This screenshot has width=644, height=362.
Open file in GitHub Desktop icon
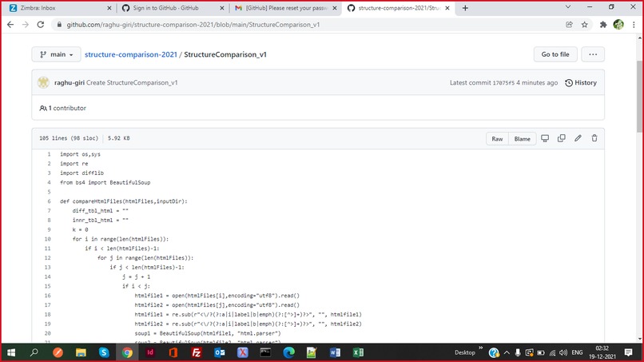point(545,138)
